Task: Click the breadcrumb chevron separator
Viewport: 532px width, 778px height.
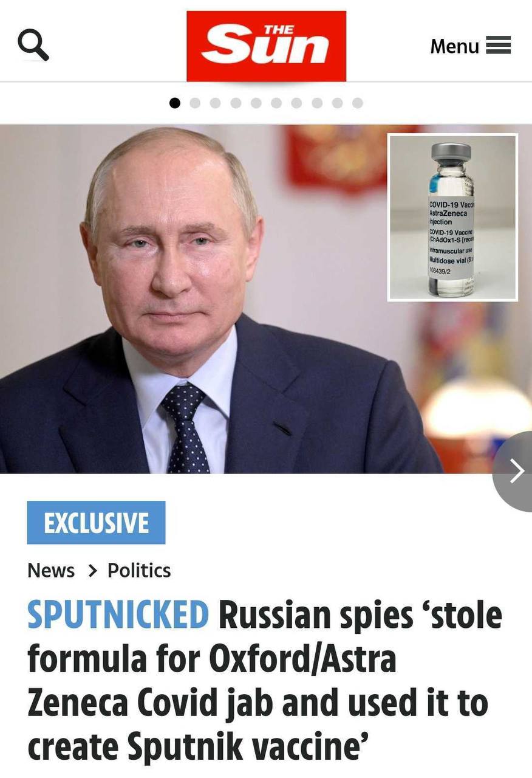Action: [92, 571]
